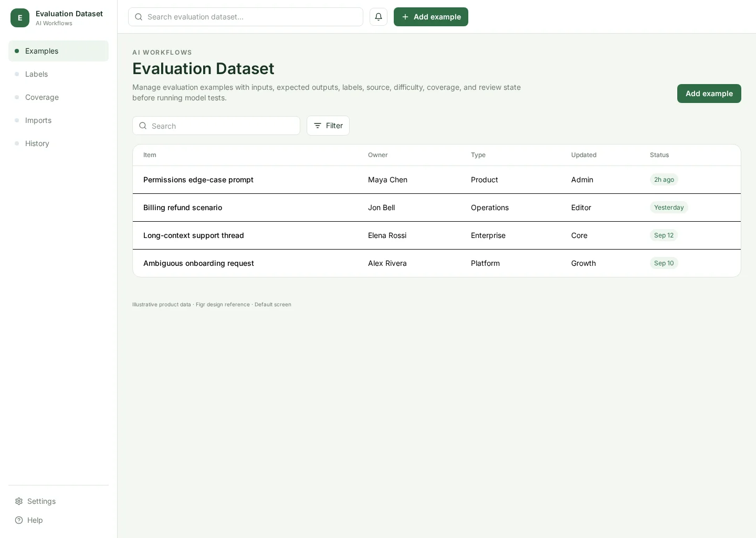Open the Filter button
Screen dimensions: 756x538
(328, 126)
